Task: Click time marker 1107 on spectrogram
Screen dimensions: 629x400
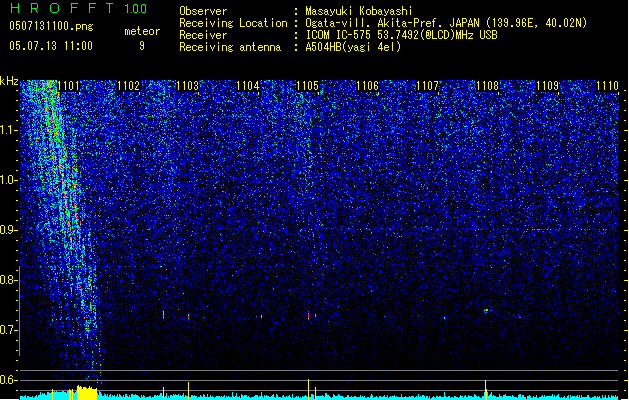Action: [428, 86]
